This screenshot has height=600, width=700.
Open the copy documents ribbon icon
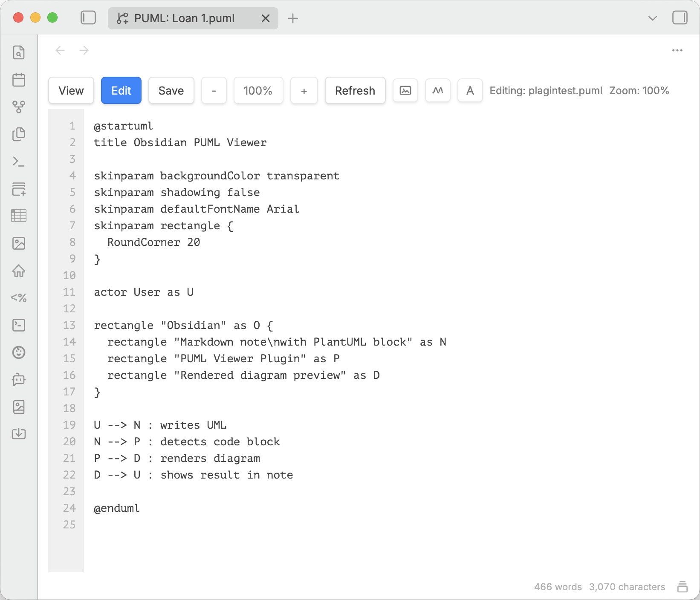tap(19, 134)
